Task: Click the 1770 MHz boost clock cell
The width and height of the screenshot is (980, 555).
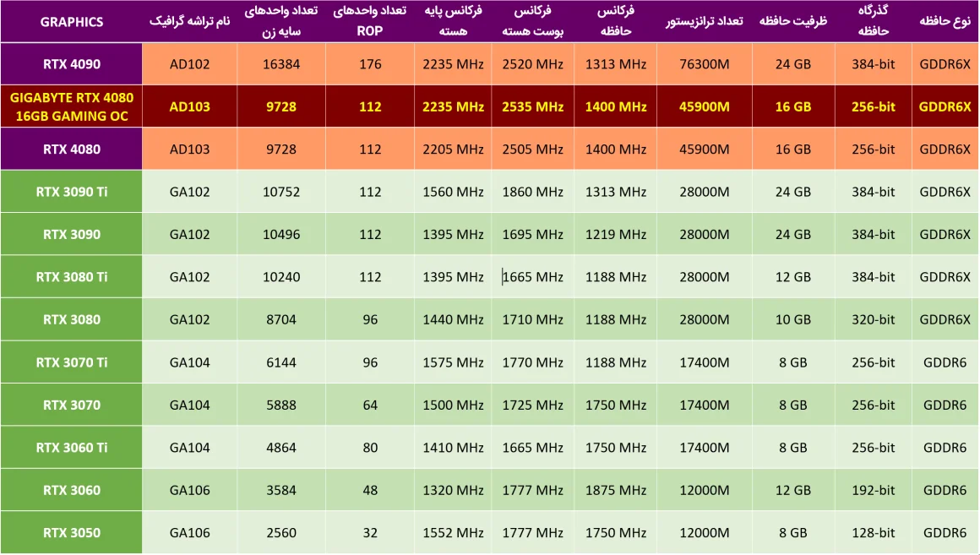Action: tap(532, 362)
